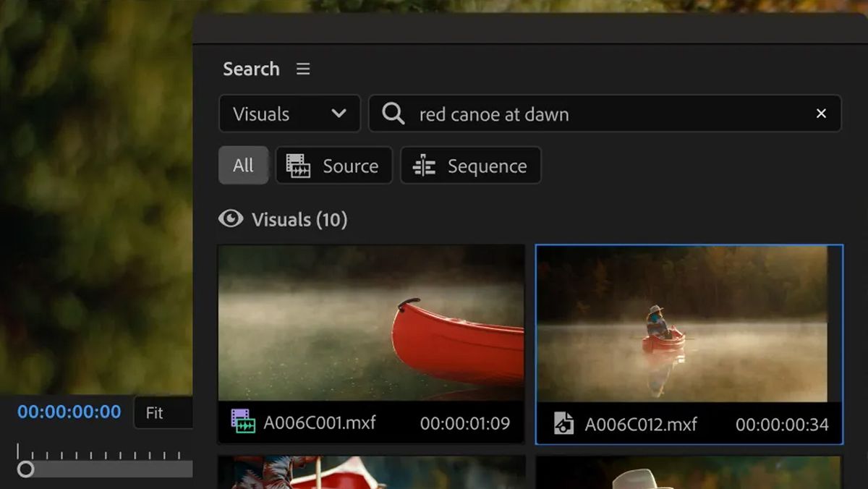Open the Search panel hamburger menu
Viewport: 868px width, 489px height.
click(303, 69)
